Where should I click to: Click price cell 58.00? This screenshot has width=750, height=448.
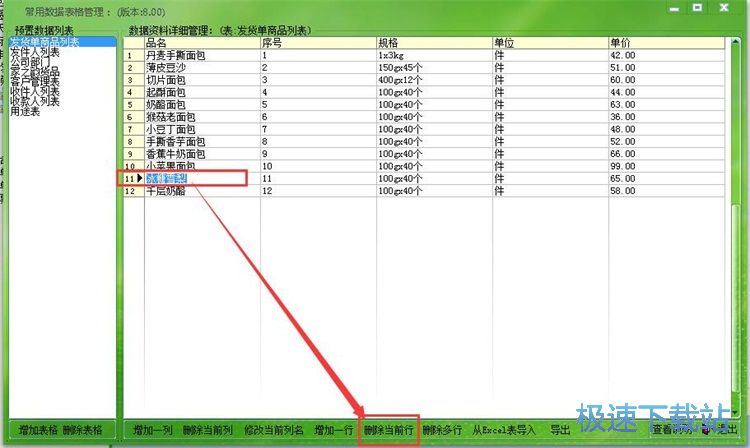666,191
